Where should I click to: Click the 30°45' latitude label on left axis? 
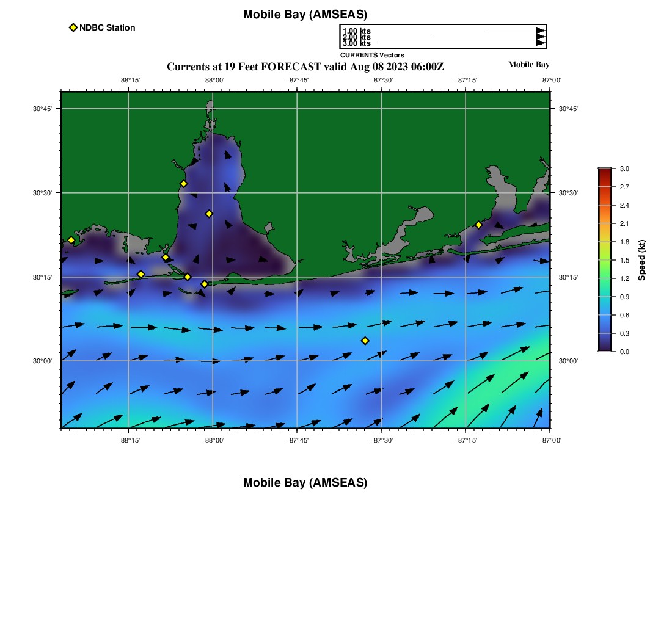coord(42,109)
